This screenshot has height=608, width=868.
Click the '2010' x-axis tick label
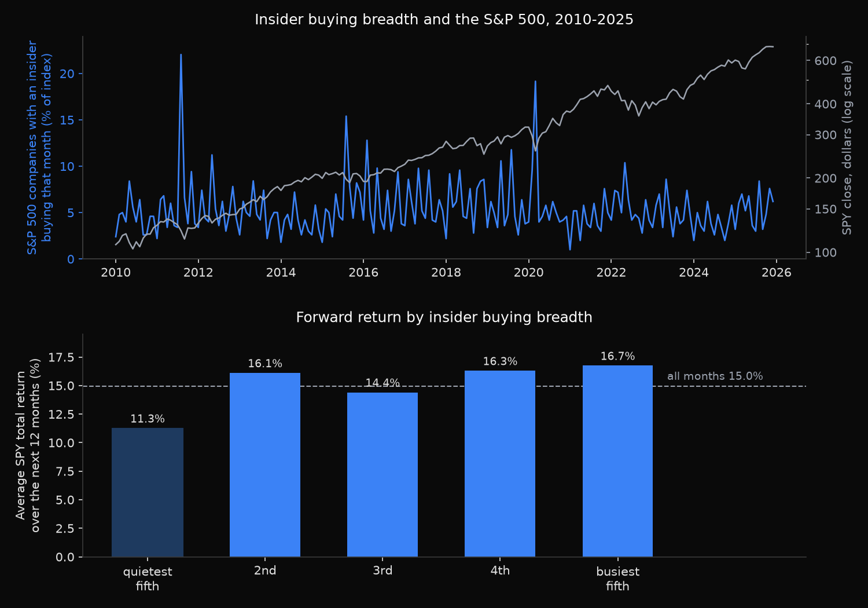116,273
